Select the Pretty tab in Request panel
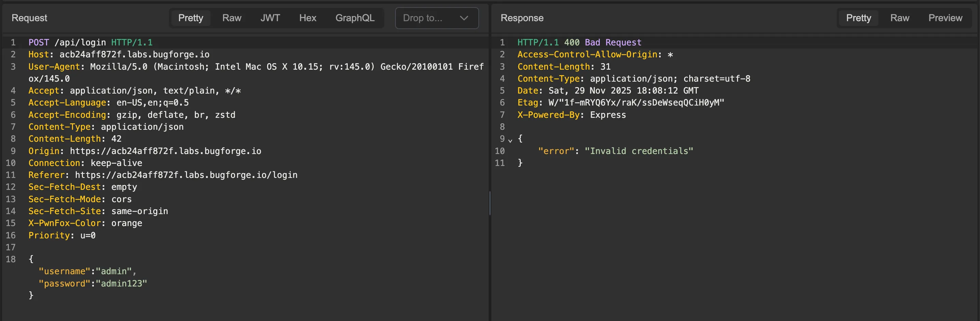980x321 pixels. (x=191, y=18)
